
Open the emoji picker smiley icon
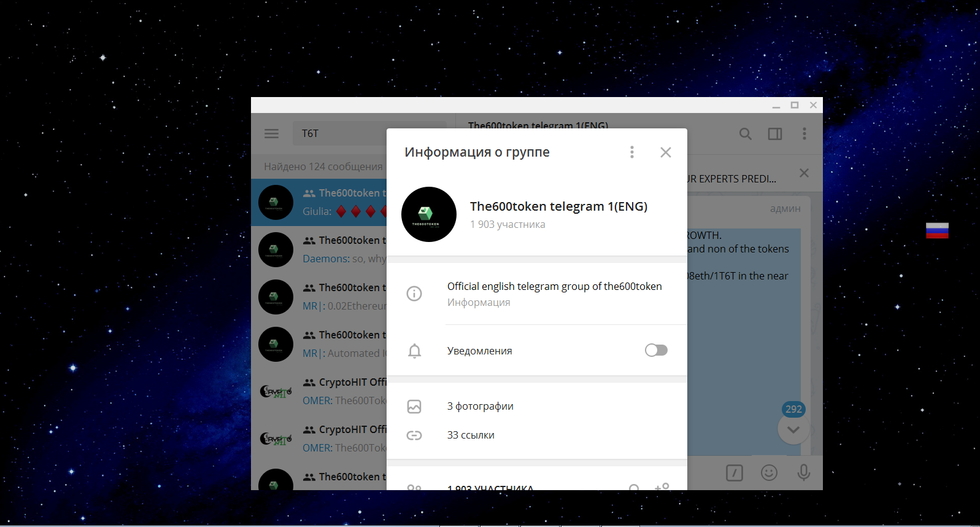[769, 472]
